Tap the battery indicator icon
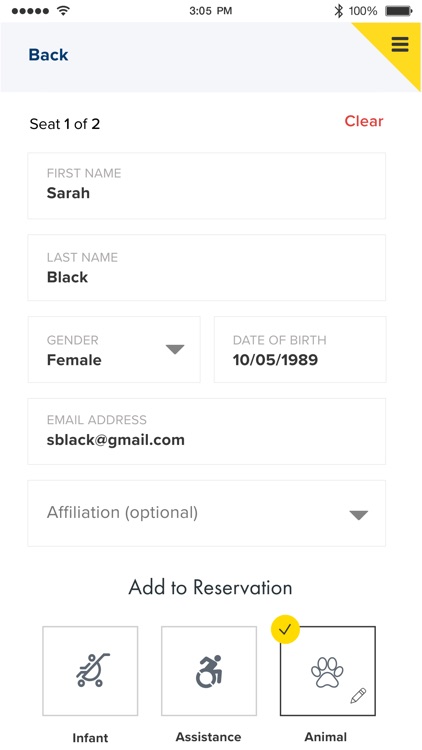This screenshot has width=422, height=750. click(399, 11)
